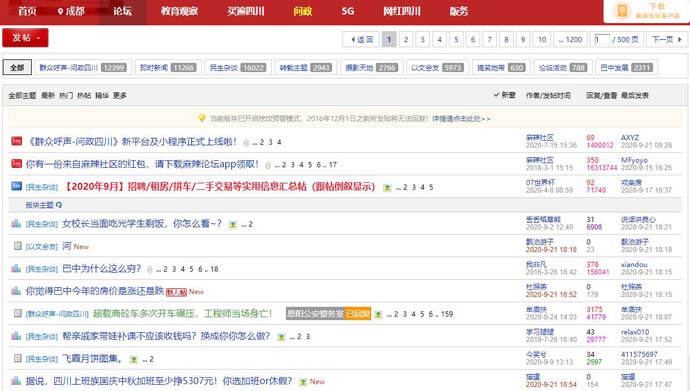Filter by 即时新闻 category

coord(168,67)
